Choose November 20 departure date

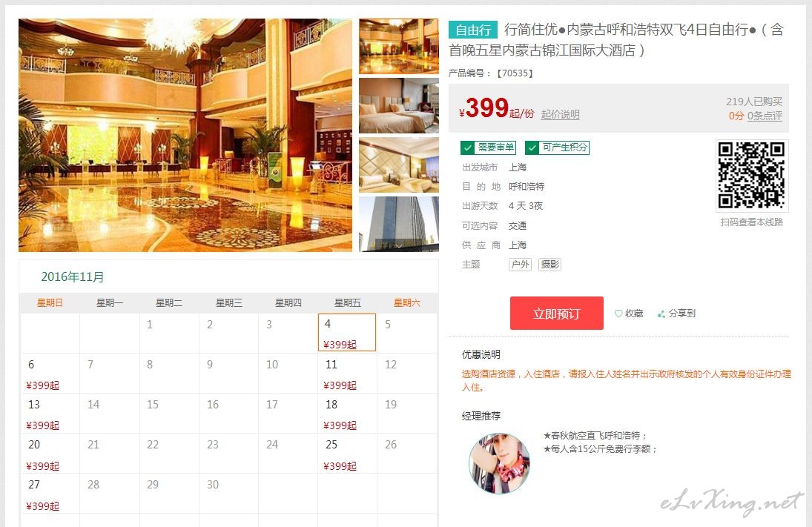point(50,454)
